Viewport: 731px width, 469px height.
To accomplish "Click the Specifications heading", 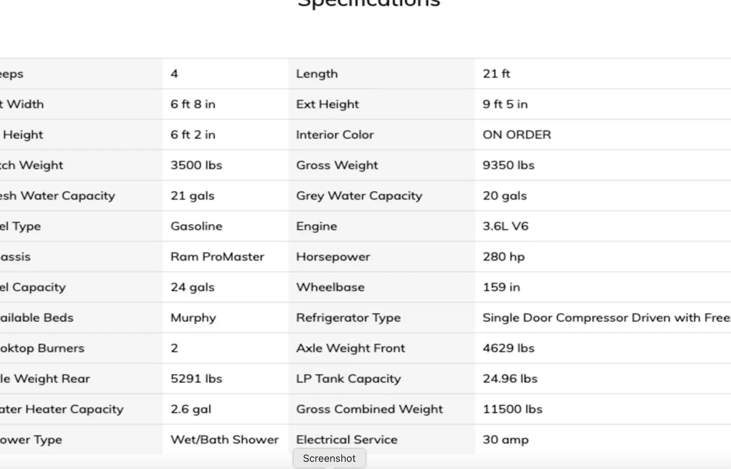I will 369,4.
